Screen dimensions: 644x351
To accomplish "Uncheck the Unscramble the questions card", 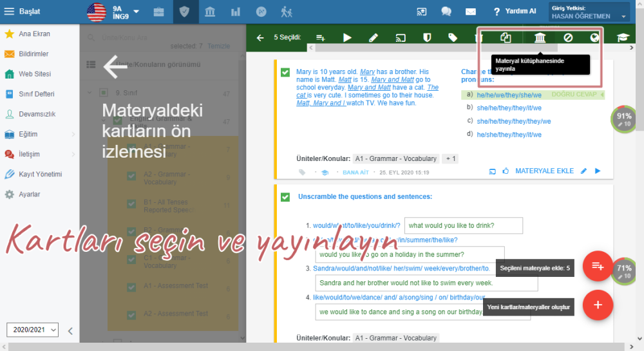I will (x=285, y=197).
